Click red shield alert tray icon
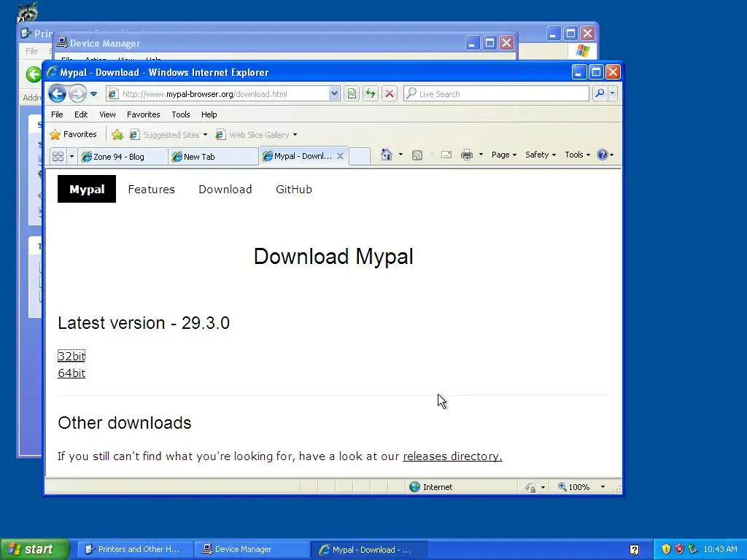Screen dimensions: 747x560 [679, 549]
